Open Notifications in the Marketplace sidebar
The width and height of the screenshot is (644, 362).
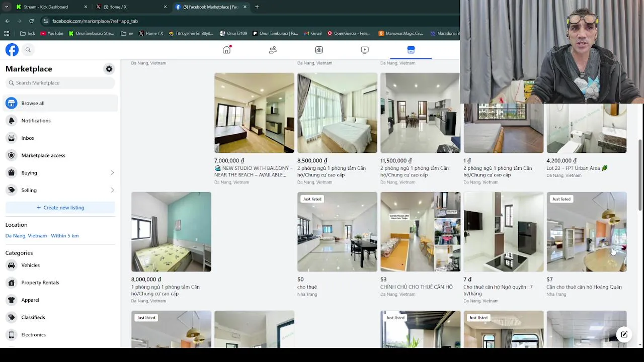click(x=60, y=121)
